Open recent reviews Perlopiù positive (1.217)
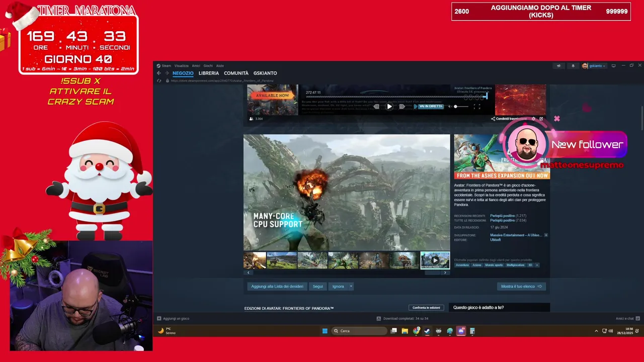The width and height of the screenshot is (644, 362). (x=508, y=216)
